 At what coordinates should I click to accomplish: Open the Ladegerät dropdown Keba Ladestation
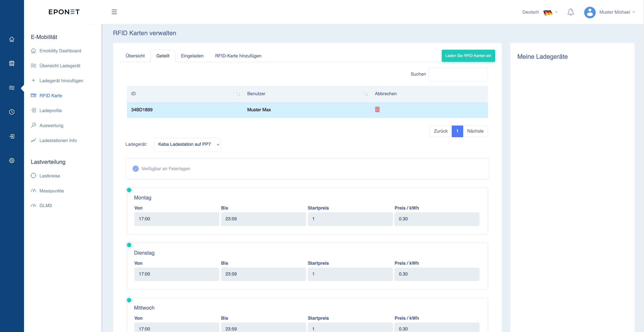pyautogui.click(x=187, y=144)
